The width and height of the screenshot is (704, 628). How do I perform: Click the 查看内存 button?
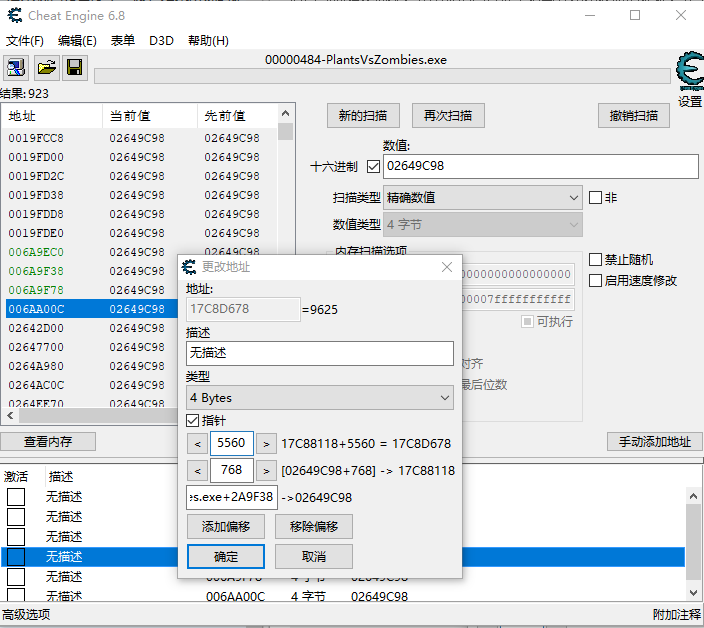pyautogui.click(x=48, y=442)
